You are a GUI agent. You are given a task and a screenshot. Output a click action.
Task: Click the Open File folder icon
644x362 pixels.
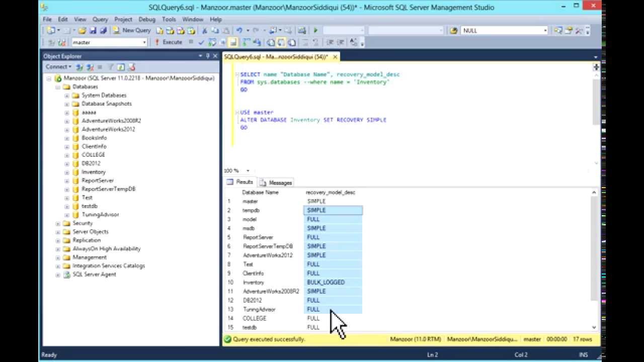point(83,30)
